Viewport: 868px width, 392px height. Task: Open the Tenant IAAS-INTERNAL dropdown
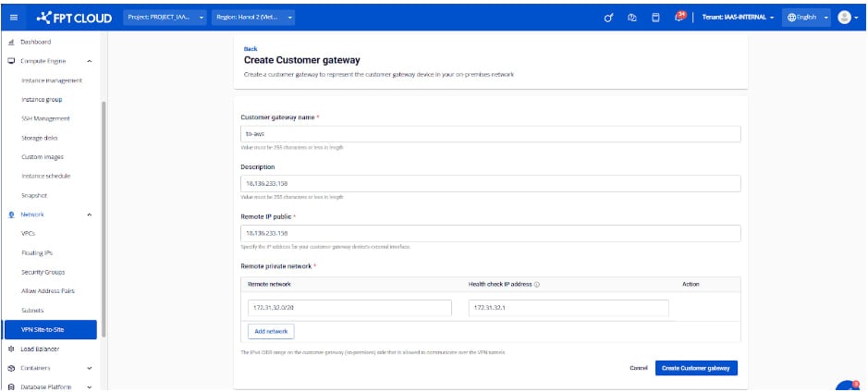(737, 17)
